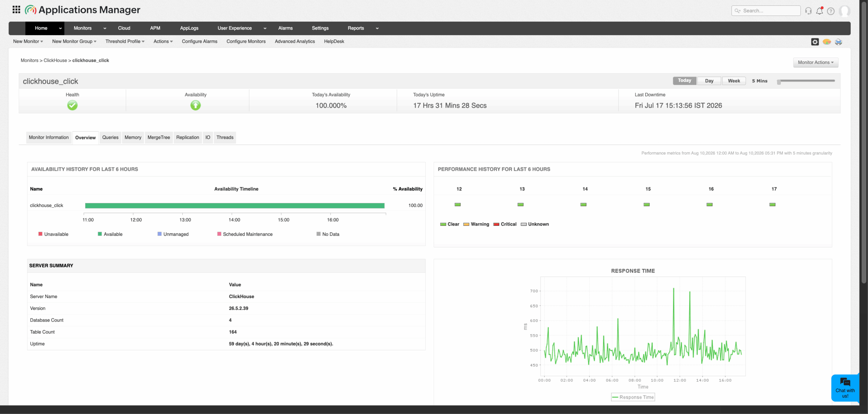Go to the Alarms menu
Screen dimensions: 868x414
(285, 28)
